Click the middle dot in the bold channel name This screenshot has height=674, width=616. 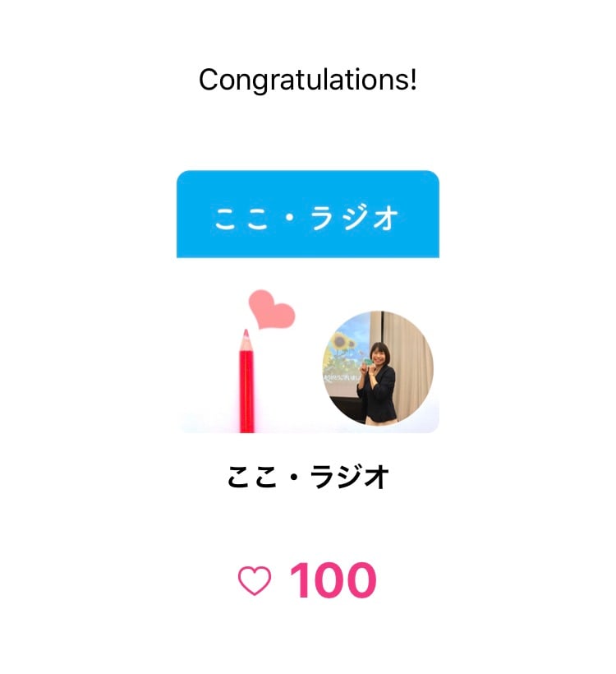click(x=294, y=478)
